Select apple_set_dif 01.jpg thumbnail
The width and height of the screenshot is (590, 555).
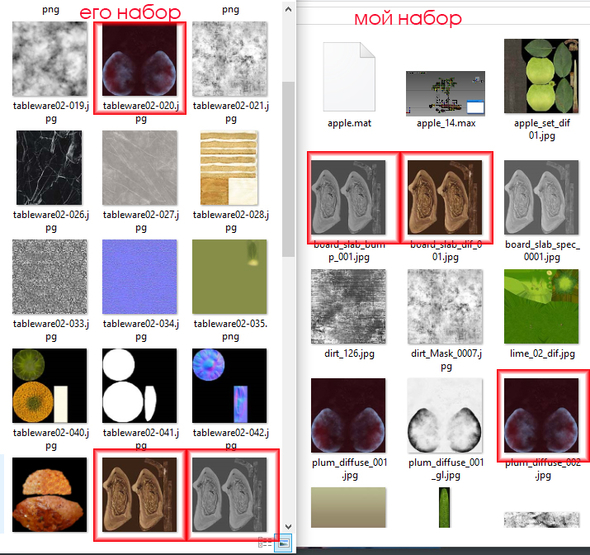541,76
